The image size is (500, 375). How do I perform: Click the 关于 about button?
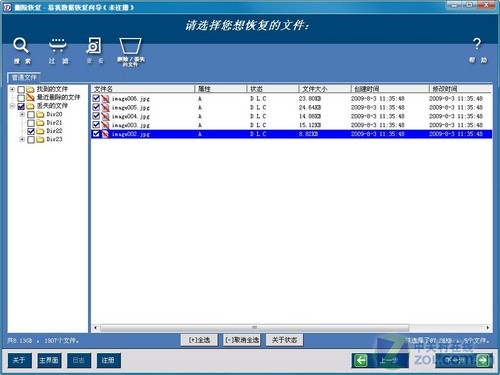point(19,360)
